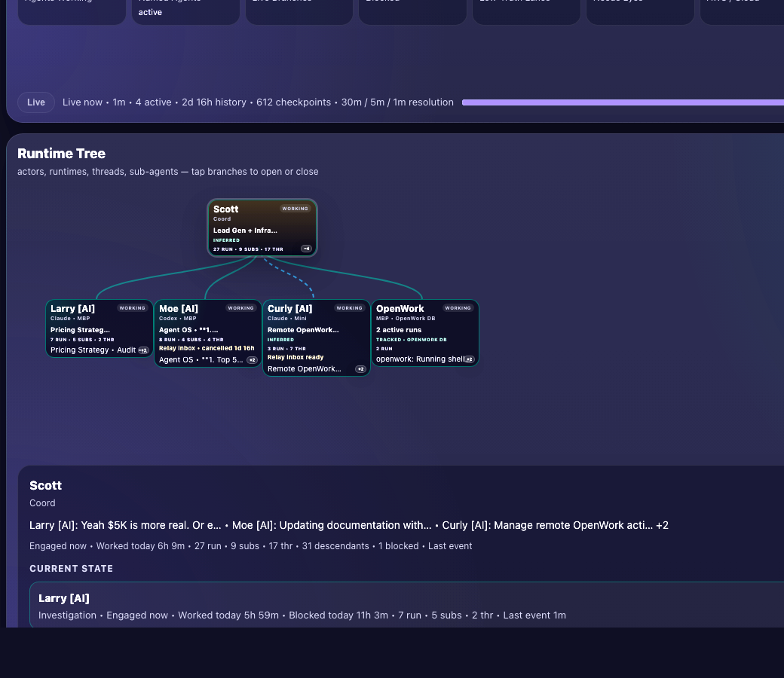The width and height of the screenshot is (784, 678).
Task: Click the WORKING badge on Moe [AI]
Action: [x=240, y=308]
